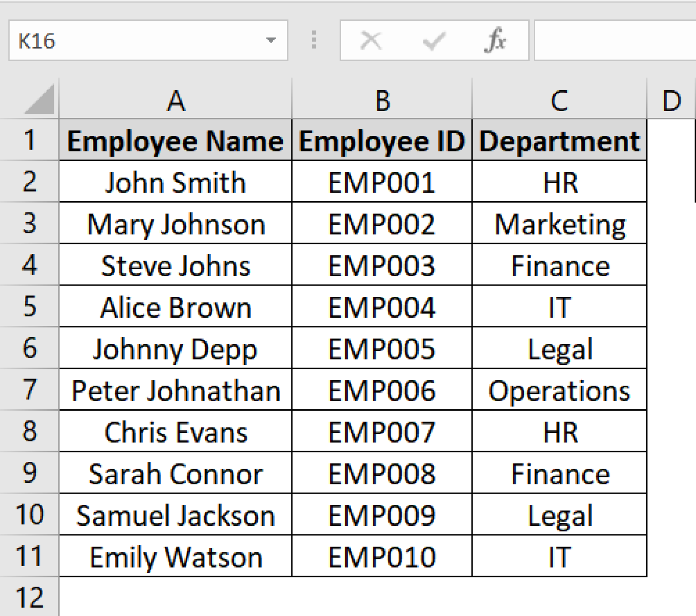Select the EMP005 cell
The height and width of the screenshot is (616, 696).
pos(382,349)
